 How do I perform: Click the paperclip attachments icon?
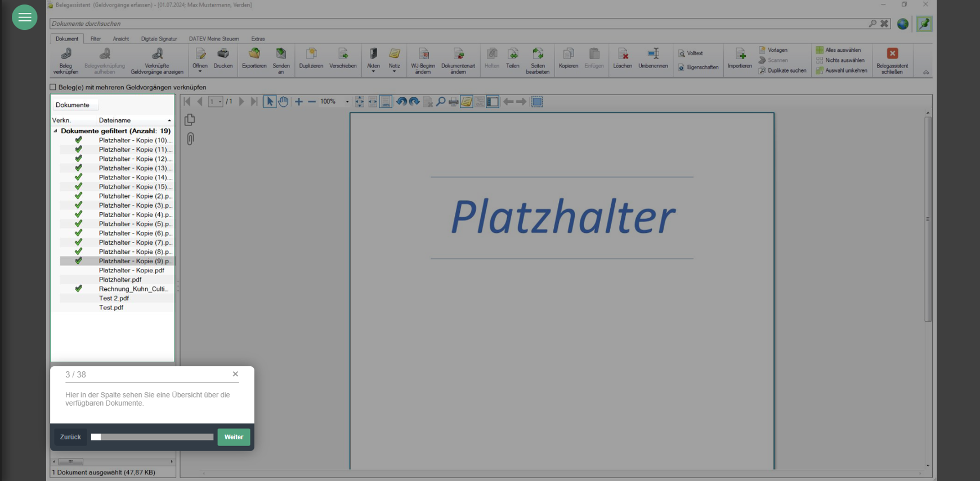(190, 138)
